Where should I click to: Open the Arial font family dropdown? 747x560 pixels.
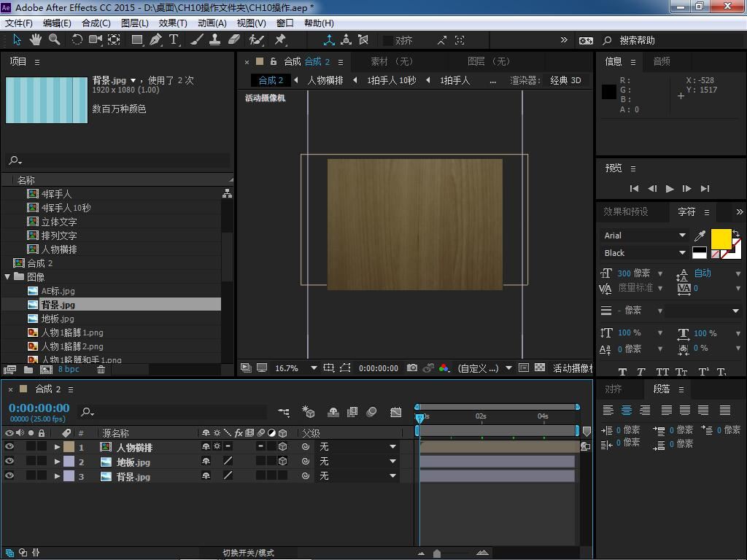pos(682,236)
